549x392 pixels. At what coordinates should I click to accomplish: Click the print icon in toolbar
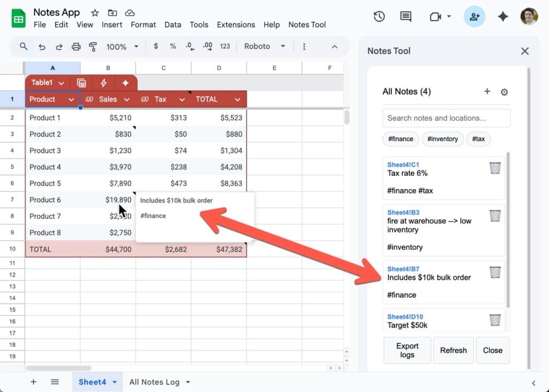76,47
